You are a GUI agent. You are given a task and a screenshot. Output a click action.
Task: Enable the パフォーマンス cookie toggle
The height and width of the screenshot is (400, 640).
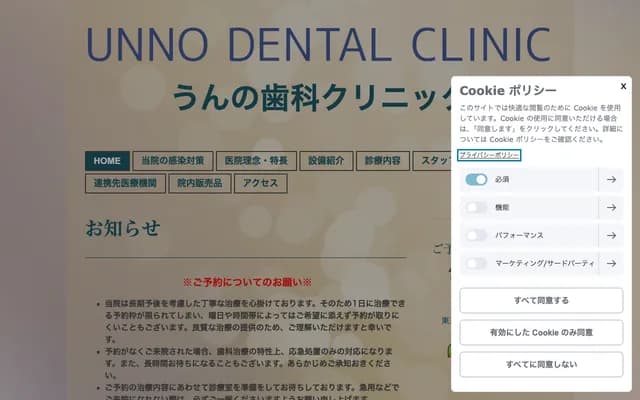(476, 236)
